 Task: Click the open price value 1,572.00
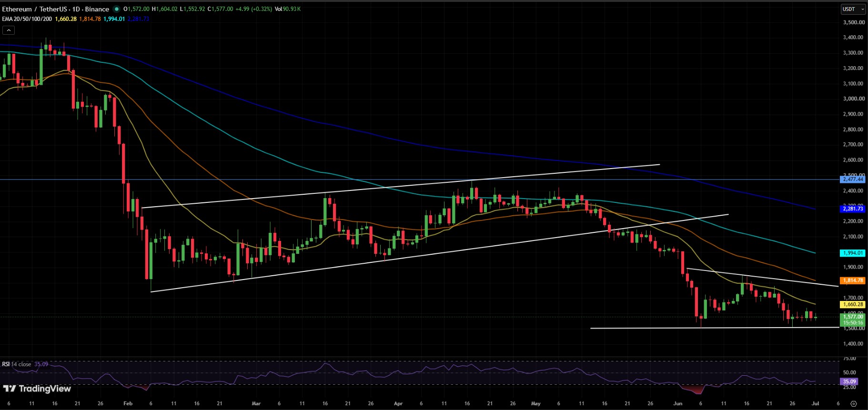tap(138, 9)
